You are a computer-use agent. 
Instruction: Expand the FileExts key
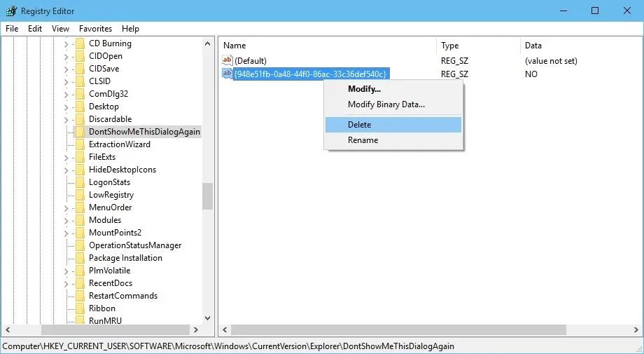66,157
